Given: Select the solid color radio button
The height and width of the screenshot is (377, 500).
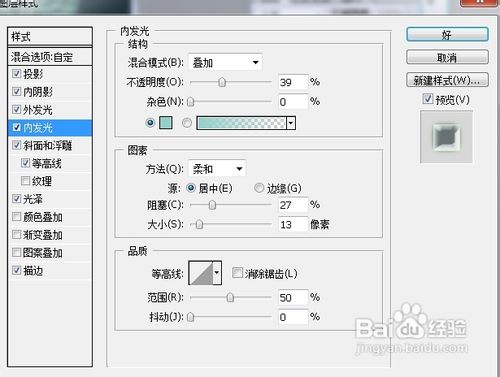Looking at the screenshot, I should 150,123.
